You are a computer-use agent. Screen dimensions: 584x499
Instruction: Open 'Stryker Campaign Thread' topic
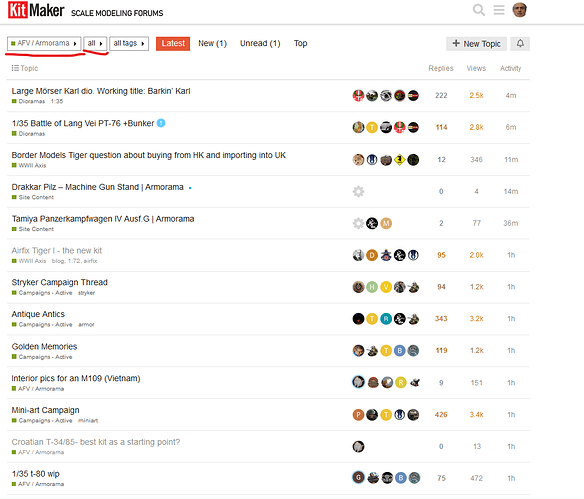[x=60, y=282]
